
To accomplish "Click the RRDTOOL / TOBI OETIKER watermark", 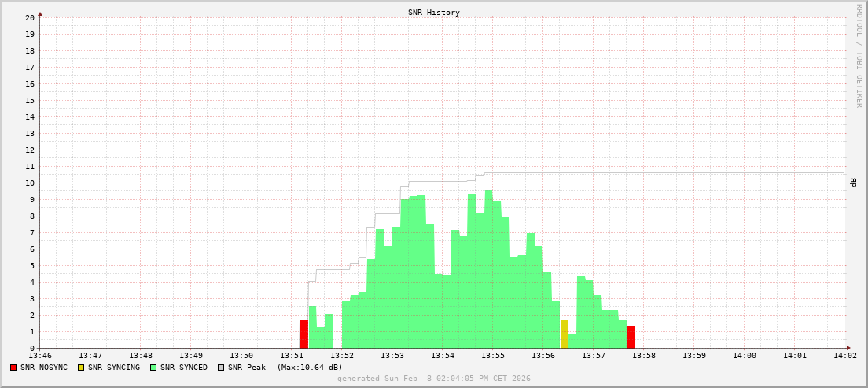I will pyautogui.click(x=859, y=55).
